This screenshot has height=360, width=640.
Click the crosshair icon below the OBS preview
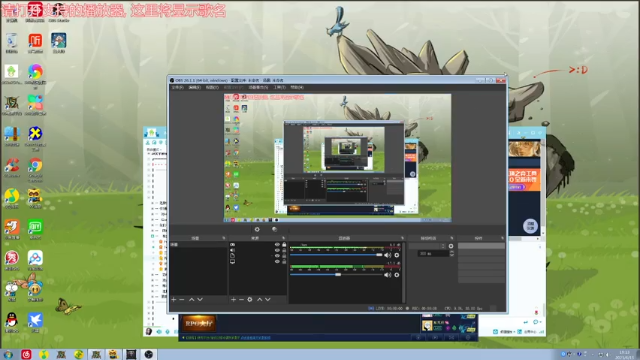pos(257,229)
